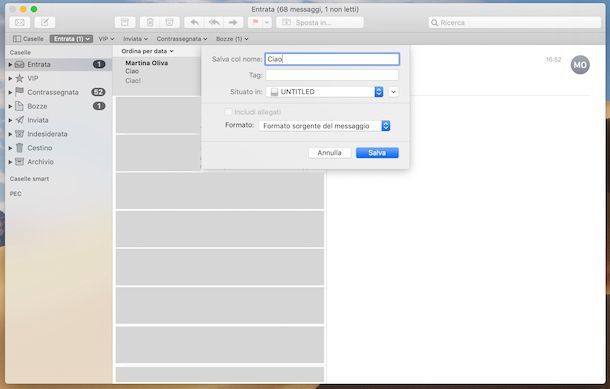Expand the Inviata mailbox triangle
Screen dimensions: 610x389
[x=10, y=120]
